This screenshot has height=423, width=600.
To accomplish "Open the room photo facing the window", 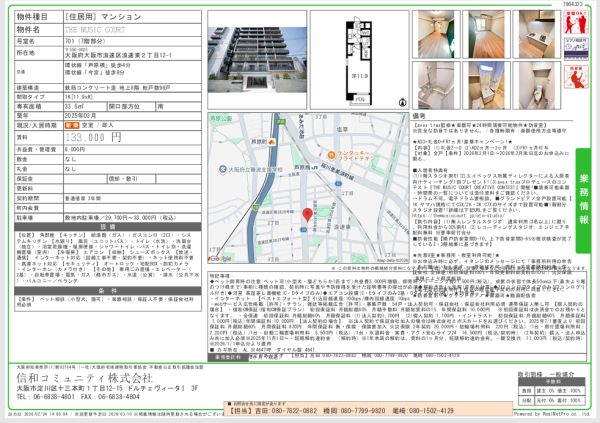I will pyautogui.click(x=486, y=34).
